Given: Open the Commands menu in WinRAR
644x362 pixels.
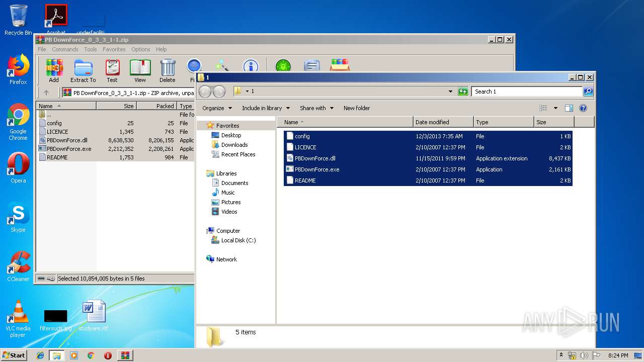Looking at the screenshot, I should tap(65, 49).
